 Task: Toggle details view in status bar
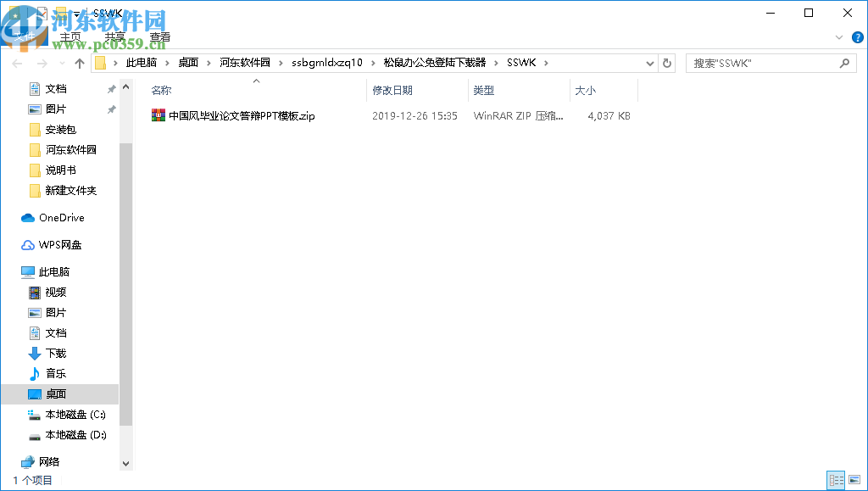835,480
